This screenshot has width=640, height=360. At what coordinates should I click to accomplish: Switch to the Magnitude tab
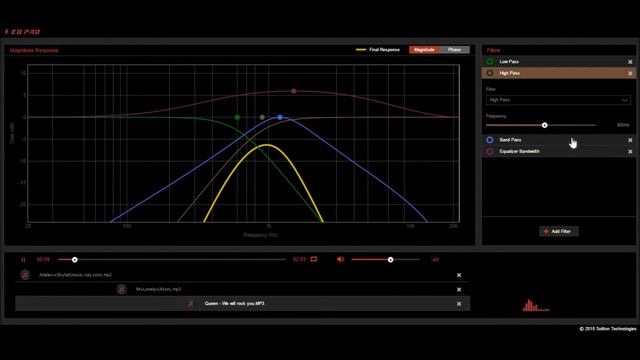click(x=424, y=50)
